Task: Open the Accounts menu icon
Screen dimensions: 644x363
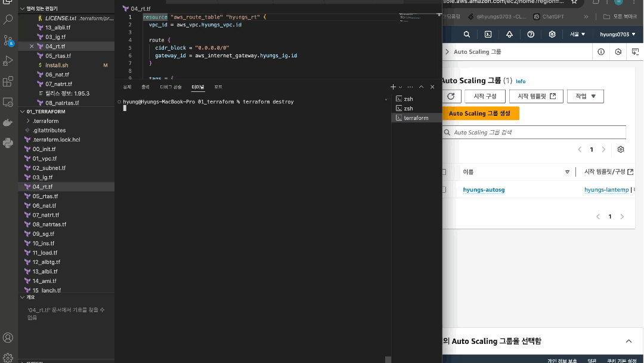Action: (8, 337)
